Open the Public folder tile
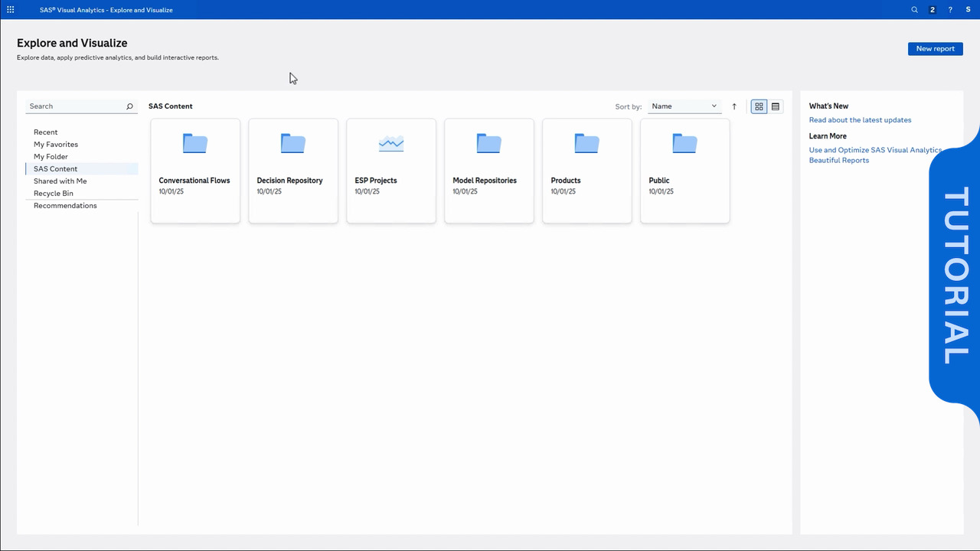This screenshot has width=980, height=551. [684, 171]
